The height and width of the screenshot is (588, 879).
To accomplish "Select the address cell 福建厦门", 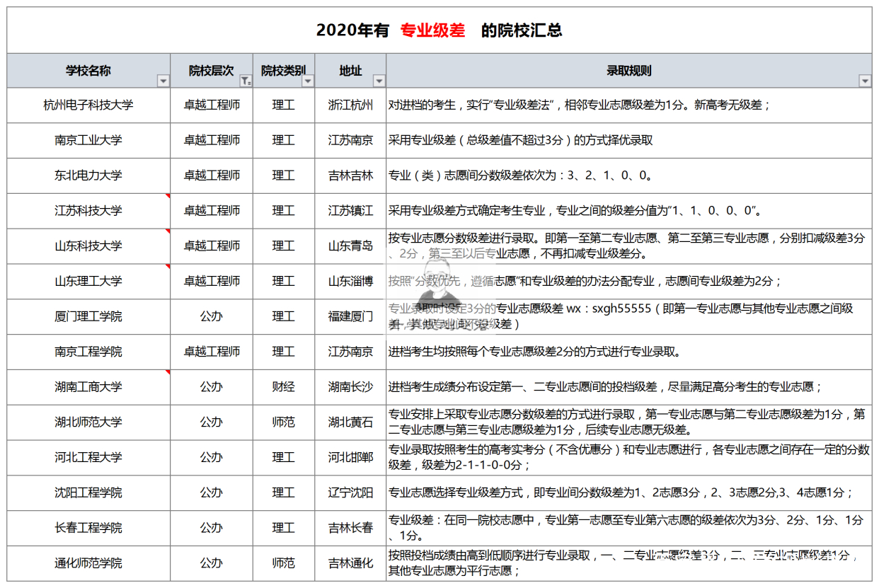I will (350, 316).
